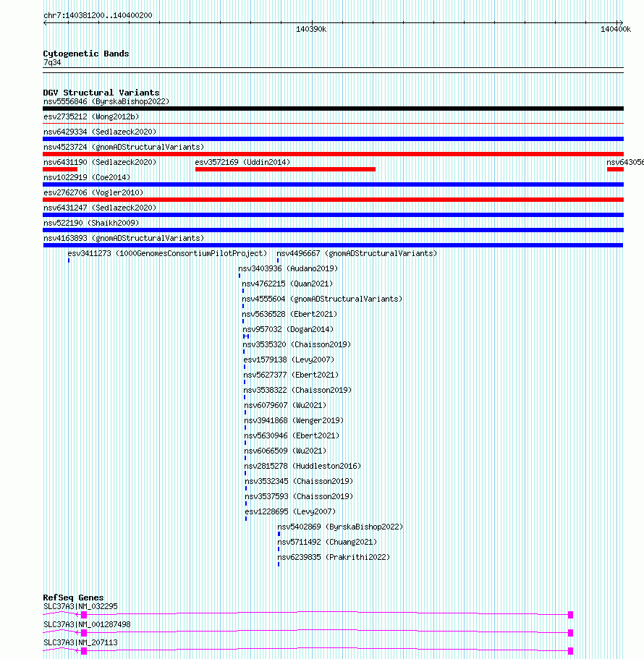This screenshot has height=659, width=644.
Task: Click the nsv6431190 (Sedlazeck2020) short red bar
Action: 60,169
